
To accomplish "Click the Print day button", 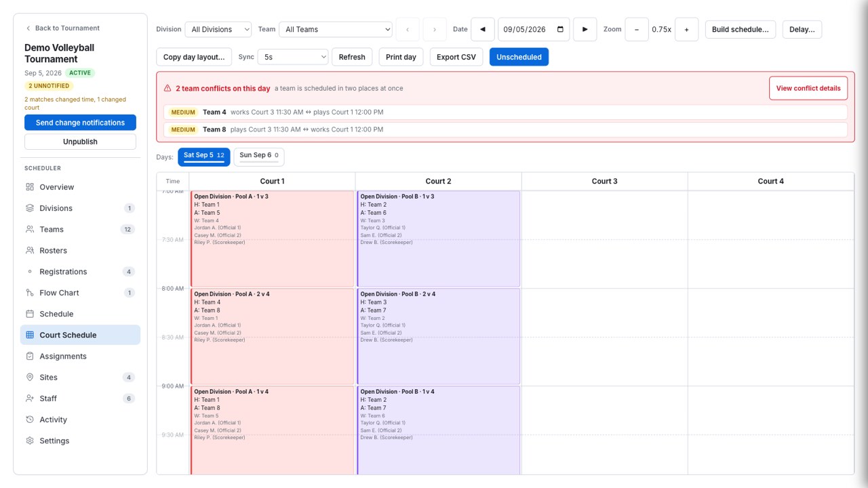I will pyautogui.click(x=401, y=57).
